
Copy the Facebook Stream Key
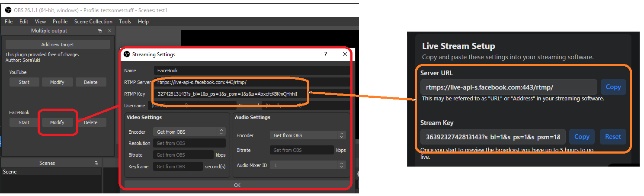tap(582, 137)
